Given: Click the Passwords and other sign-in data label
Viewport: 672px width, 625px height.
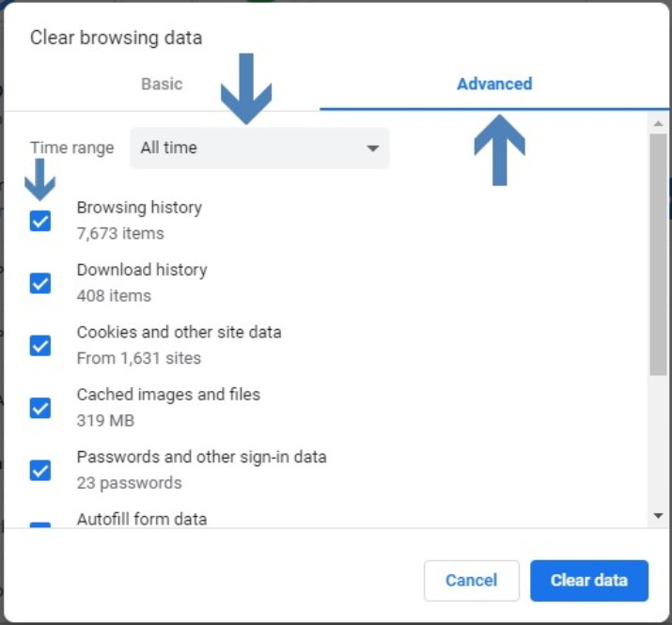Looking at the screenshot, I should point(201,457).
